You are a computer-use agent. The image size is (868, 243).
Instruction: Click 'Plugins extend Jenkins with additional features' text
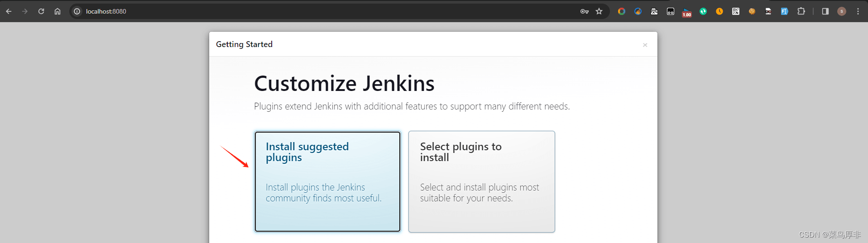point(412,106)
